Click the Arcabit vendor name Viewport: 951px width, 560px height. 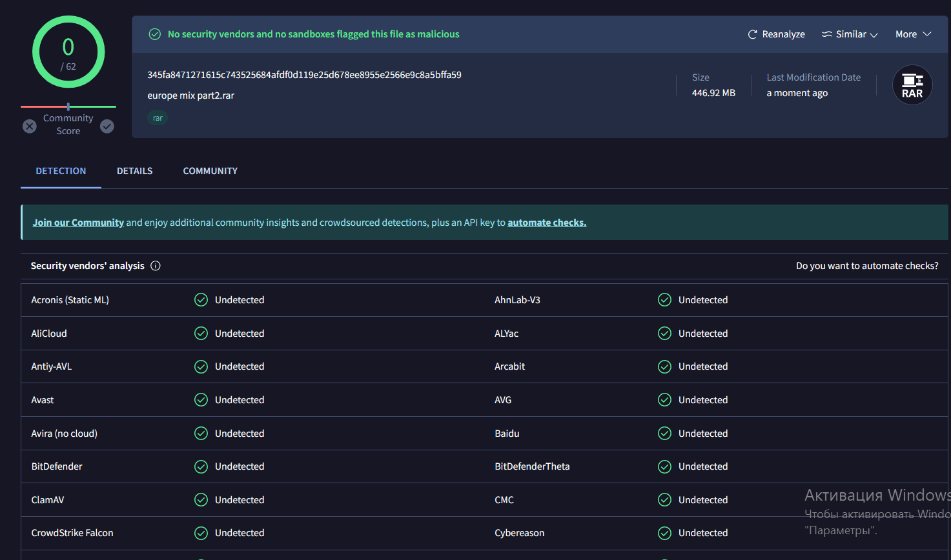(509, 366)
